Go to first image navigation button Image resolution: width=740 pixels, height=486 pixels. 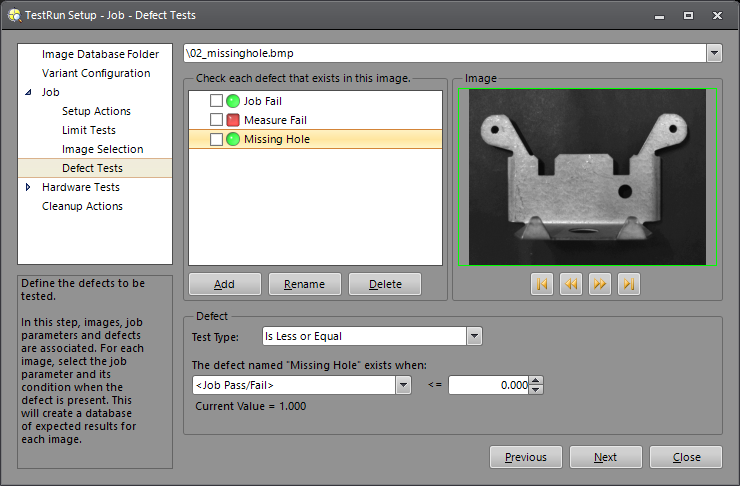[x=542, y=284]
